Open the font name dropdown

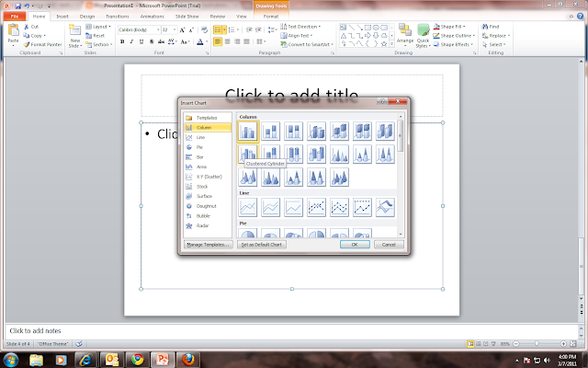[x=158, y=29]
